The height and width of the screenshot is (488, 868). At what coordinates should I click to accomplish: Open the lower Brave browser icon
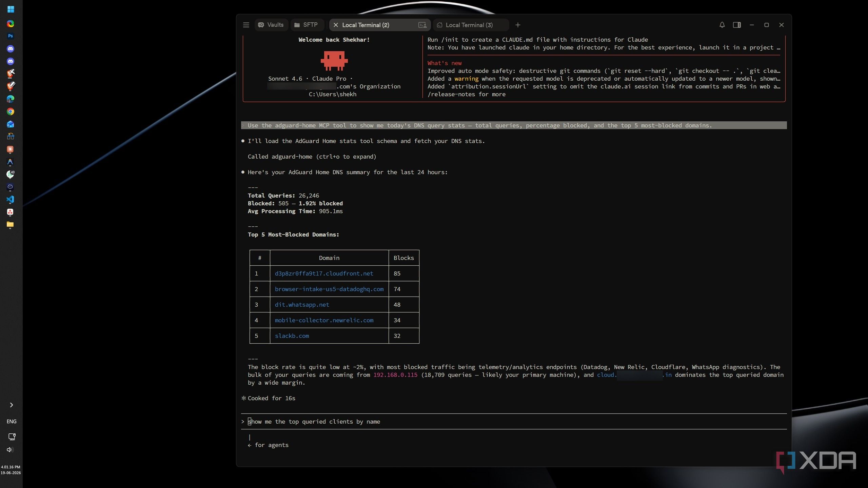pyautogui.click(x=11, y=86)
